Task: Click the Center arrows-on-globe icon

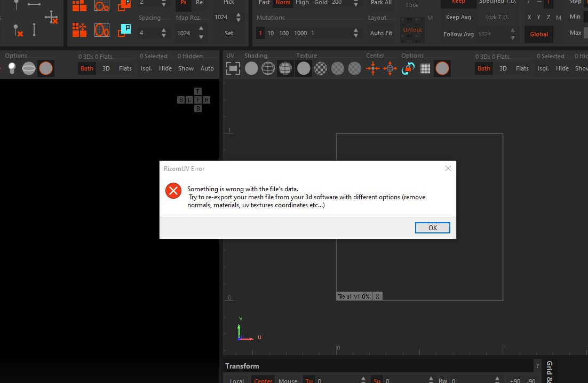Action: pos(390,68)
